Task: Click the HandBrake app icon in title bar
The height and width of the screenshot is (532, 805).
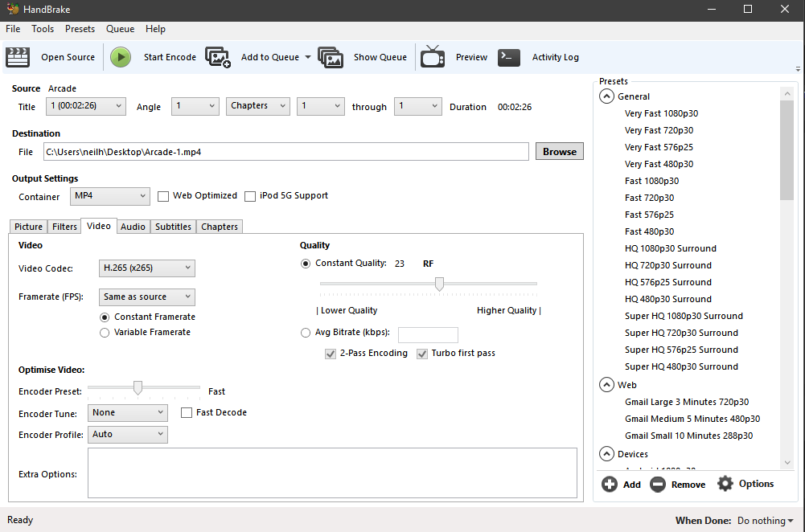Action: pos(13,9)
